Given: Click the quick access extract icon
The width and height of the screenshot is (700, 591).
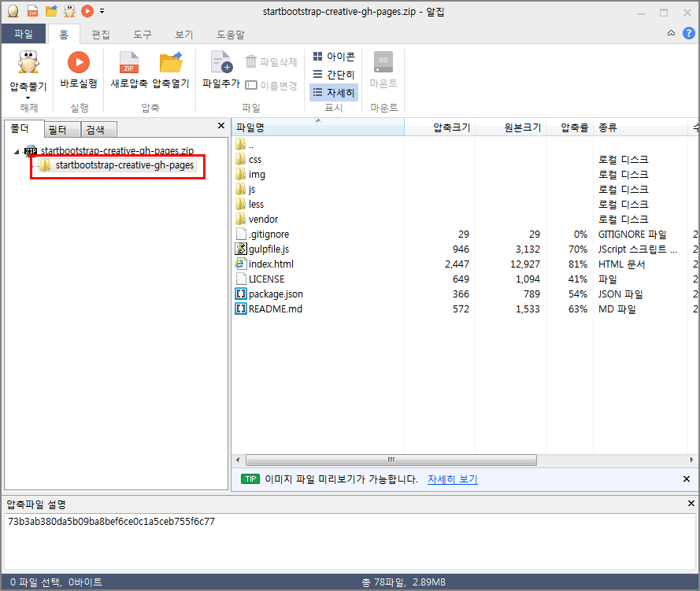Looking at the screenshot, I should 69,11.
